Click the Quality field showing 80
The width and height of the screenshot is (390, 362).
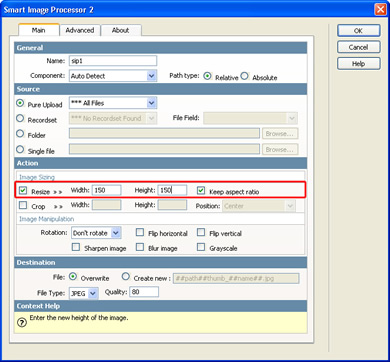point(144,292)
